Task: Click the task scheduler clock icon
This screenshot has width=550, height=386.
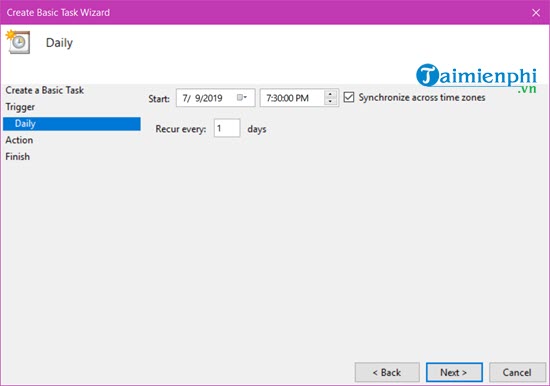Action: 18,42
